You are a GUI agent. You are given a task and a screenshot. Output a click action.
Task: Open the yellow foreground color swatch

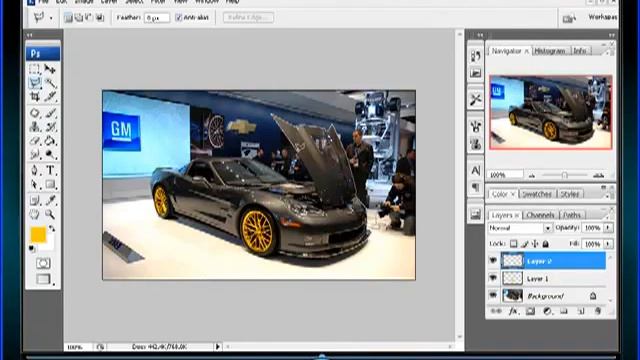click(38, 235)
